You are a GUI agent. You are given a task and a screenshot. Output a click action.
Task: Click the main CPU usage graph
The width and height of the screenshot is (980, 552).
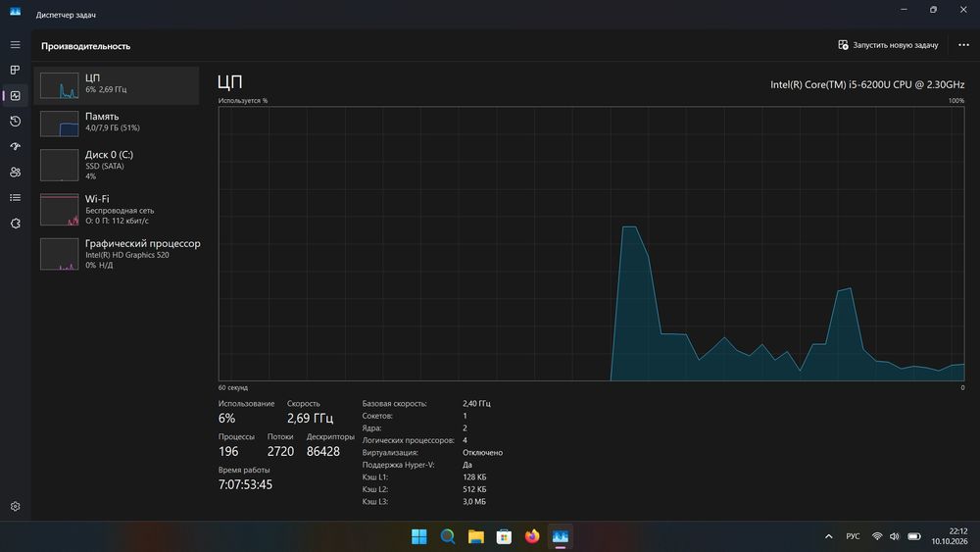591,243
